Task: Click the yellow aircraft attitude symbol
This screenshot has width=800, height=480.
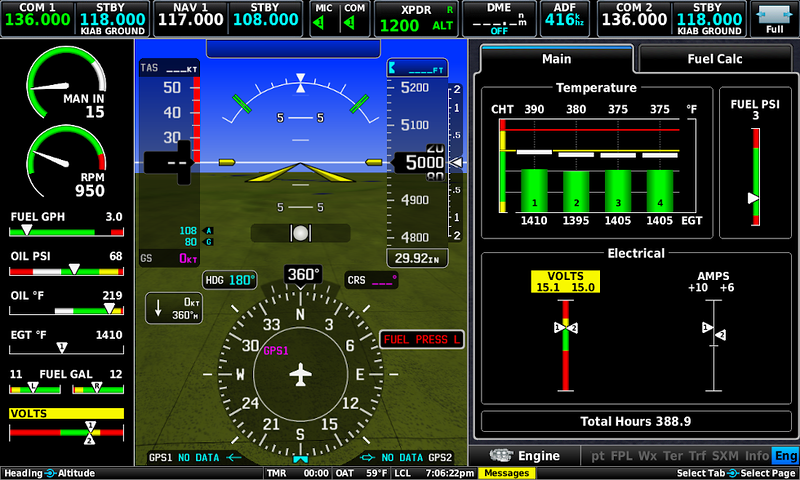Action: coord(301,172)
